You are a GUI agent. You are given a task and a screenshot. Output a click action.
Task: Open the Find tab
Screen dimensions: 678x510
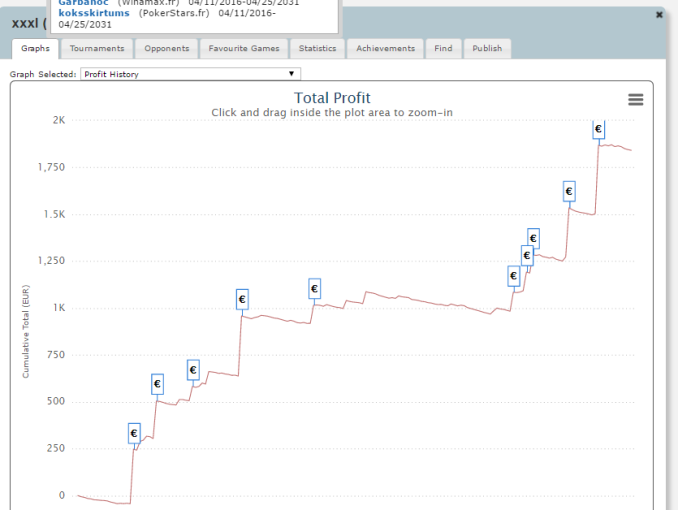(443, 48)
